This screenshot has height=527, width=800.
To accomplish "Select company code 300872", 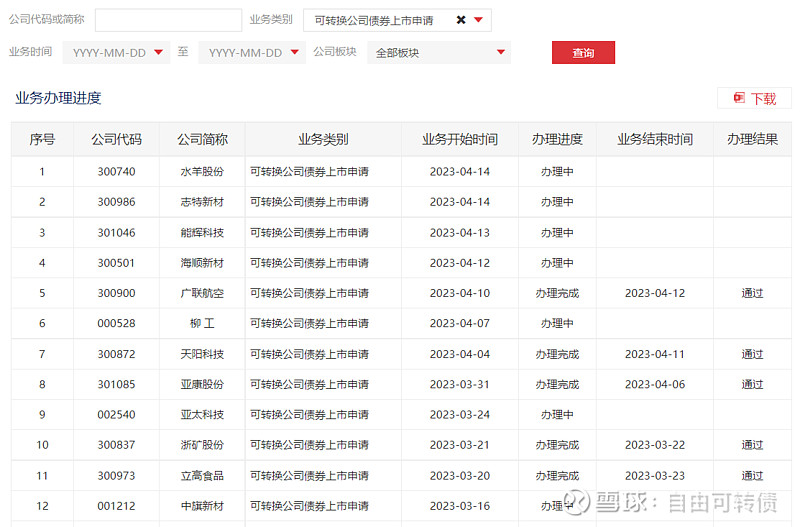I will point(116,354).
